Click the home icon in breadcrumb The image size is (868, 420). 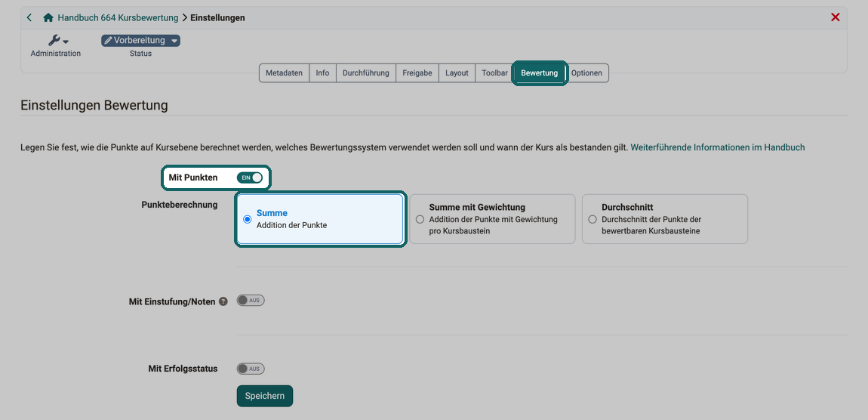[x=48, y=17]
